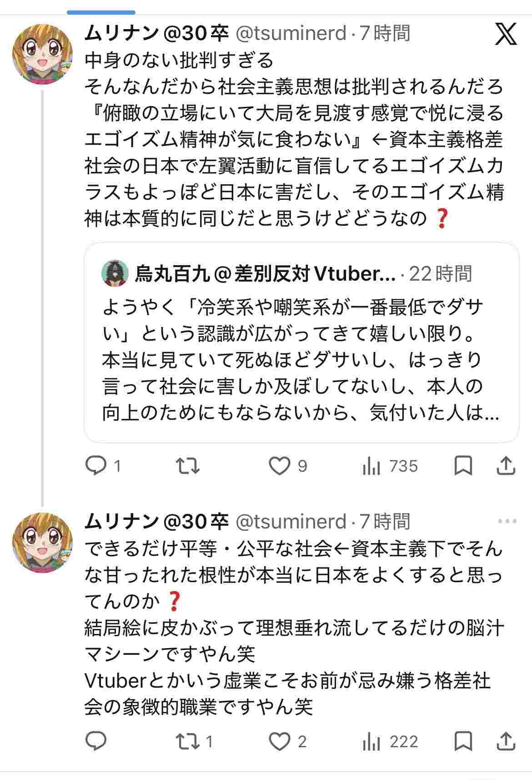View analytics showing 222 views

click(x=390, y=742)
